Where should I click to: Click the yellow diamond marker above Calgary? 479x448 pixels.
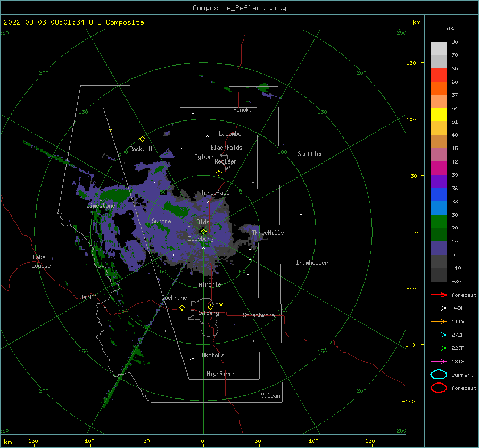(x=210, y=307)
